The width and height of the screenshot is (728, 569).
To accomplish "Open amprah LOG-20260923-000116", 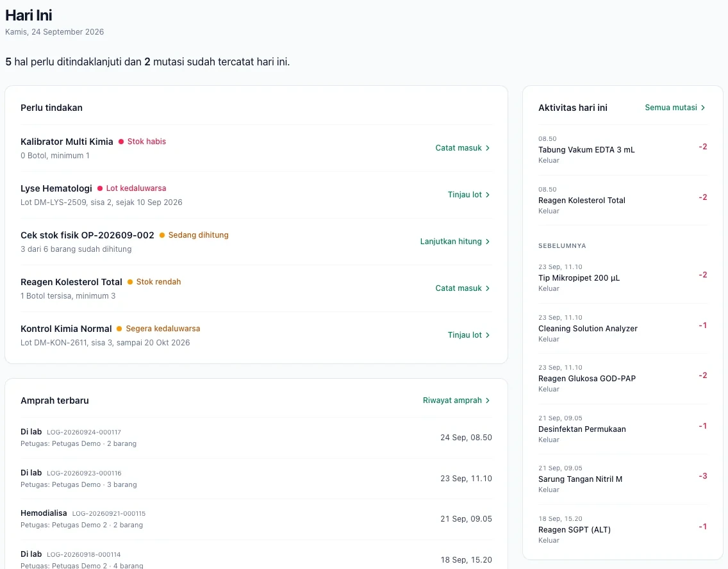I will point(256,479).
